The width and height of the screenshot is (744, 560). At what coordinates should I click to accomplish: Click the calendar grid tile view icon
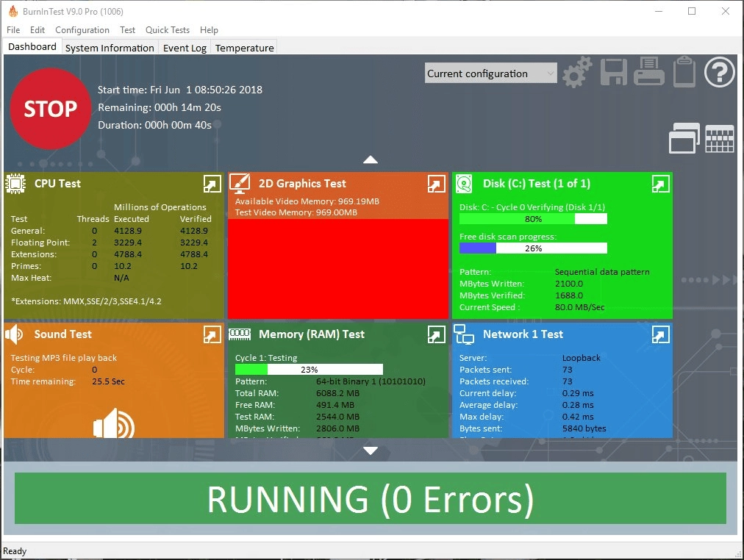point(719,138)
